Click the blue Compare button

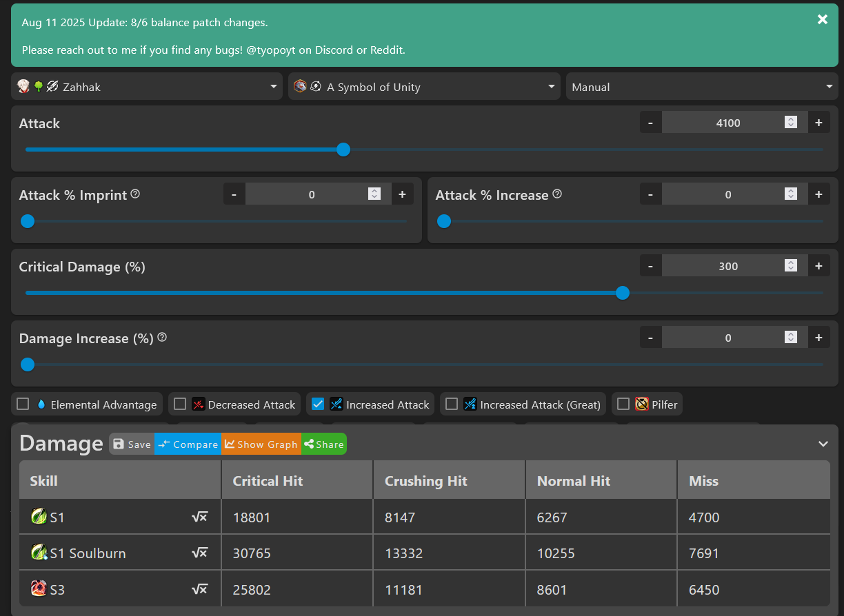click(188, 444)
